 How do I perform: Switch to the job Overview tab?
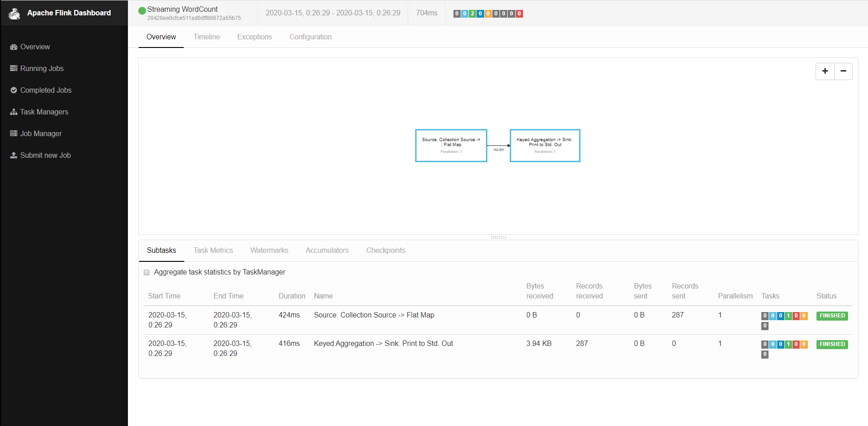[x=161, y=37]
